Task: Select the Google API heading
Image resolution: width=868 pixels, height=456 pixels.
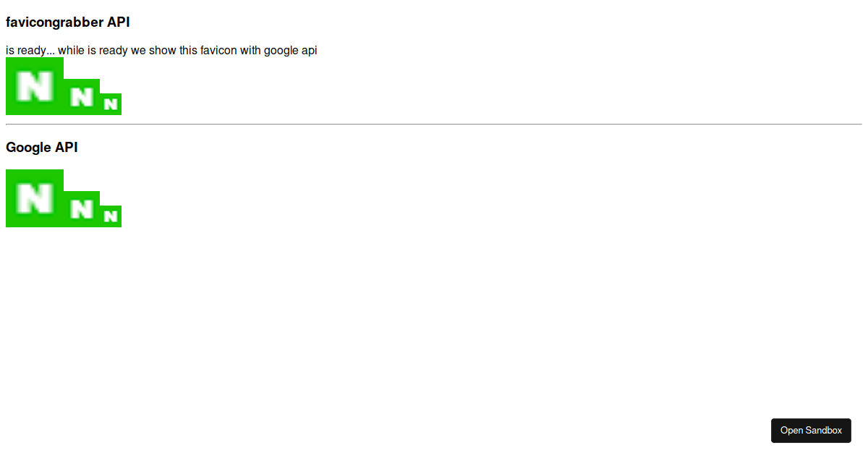Action: tap(41, 147)
